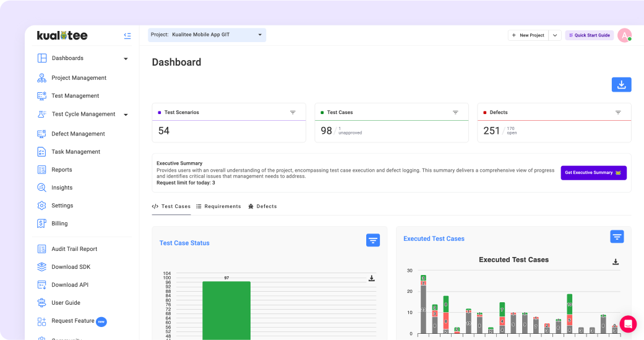Image resolution: width=644 pixels, height=340 pixels.
Task: Click the tallest first bar in Executed chart
Action: [423, 304]
